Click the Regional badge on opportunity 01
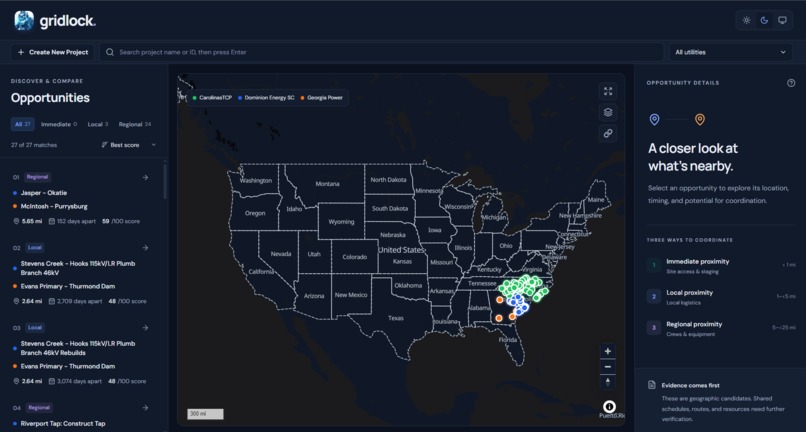The image size is (806, 432). pyautogui.click(x=38, y=177)
